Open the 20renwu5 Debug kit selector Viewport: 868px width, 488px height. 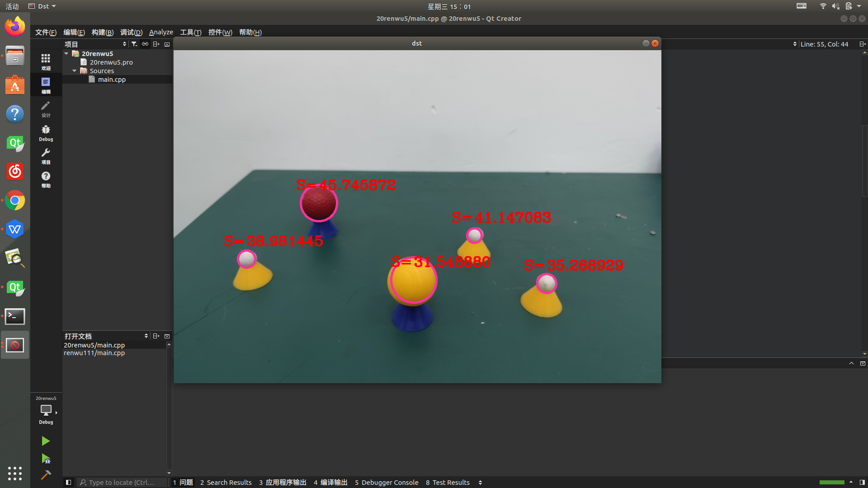pos(46,410)
